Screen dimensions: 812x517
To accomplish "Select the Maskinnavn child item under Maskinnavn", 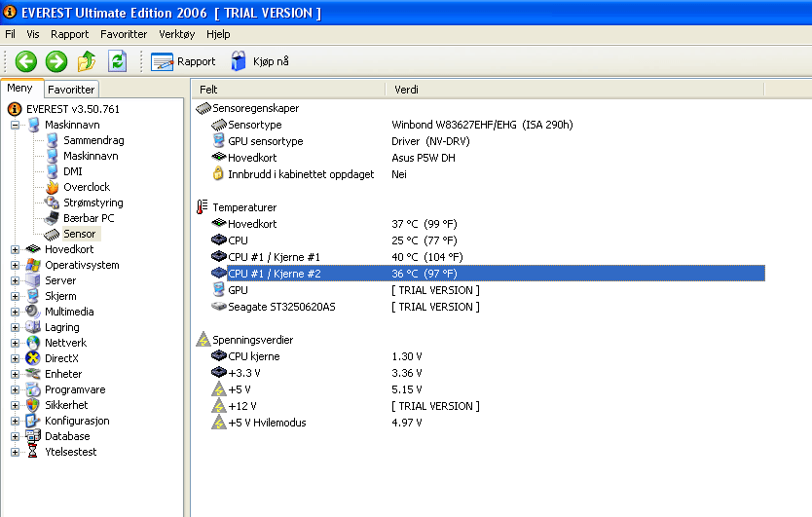I will tap(91, 156).
